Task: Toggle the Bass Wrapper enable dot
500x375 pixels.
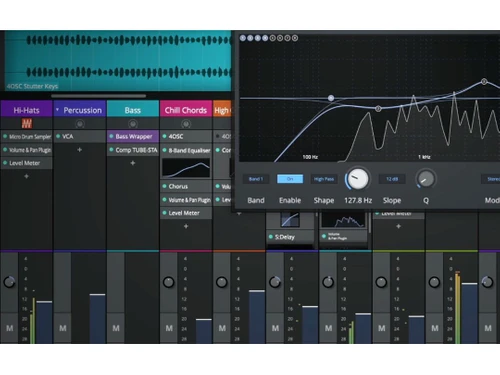Action: click(x=111, y=136)
